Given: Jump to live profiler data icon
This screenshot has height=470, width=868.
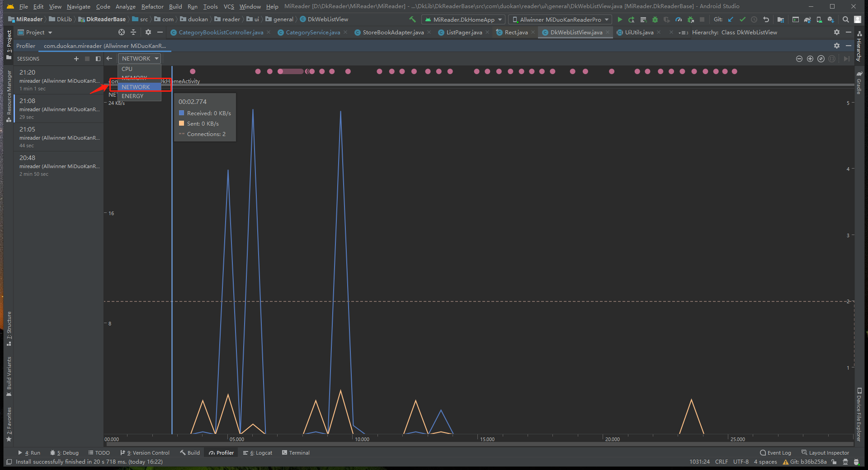Looking at the screenshot, I should pyautogui.click(x=847, y=59).
